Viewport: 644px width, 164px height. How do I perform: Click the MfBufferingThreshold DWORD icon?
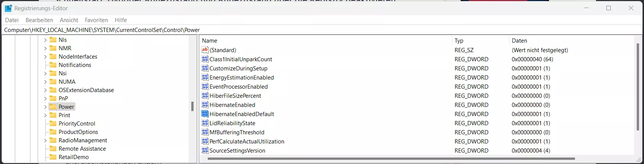coord(205,132)
